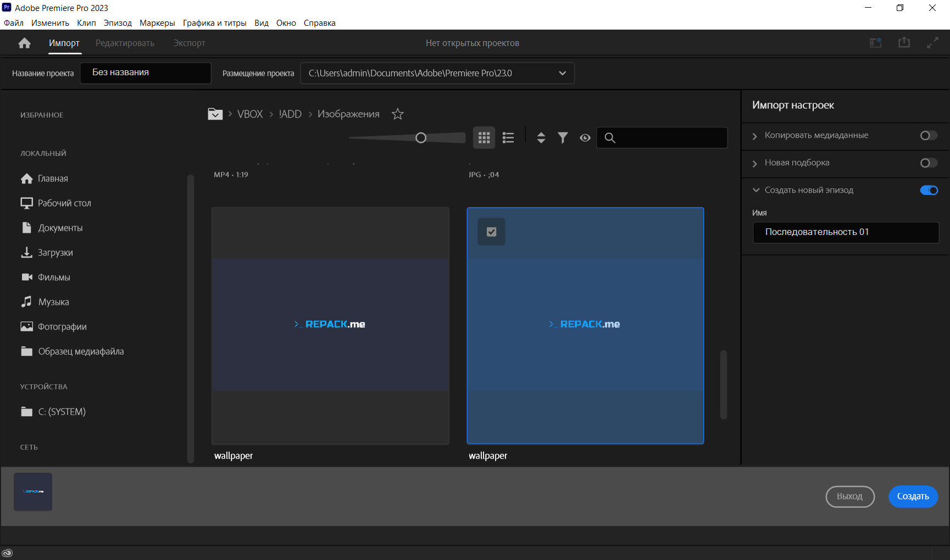Click the search magnifier icon
The height and width of the screenshot is (560, 950).
pos(610,138)
